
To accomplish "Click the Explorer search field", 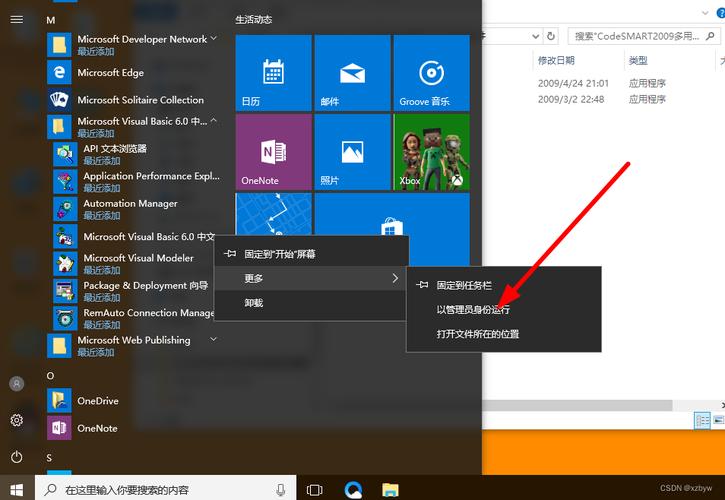I will (x=644, y=36).
